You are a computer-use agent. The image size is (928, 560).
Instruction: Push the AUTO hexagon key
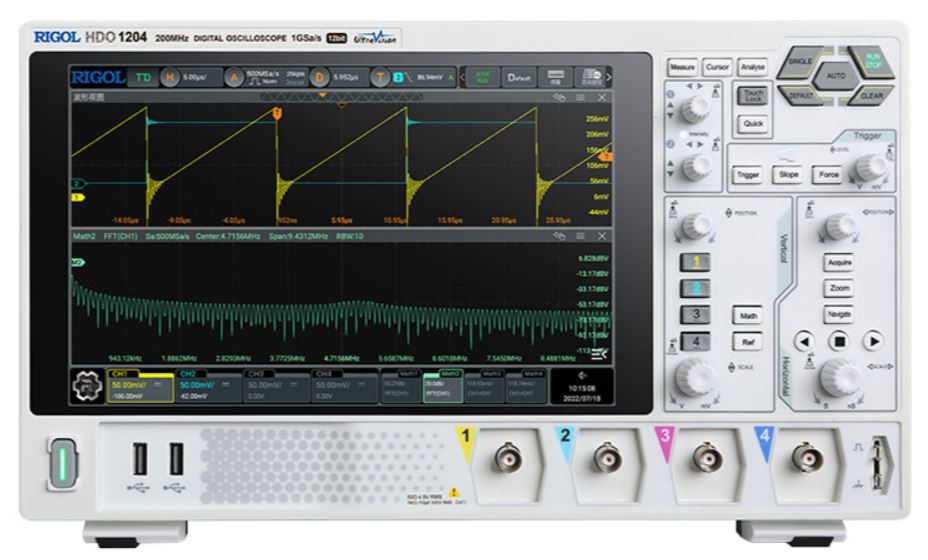coord(835,76)
